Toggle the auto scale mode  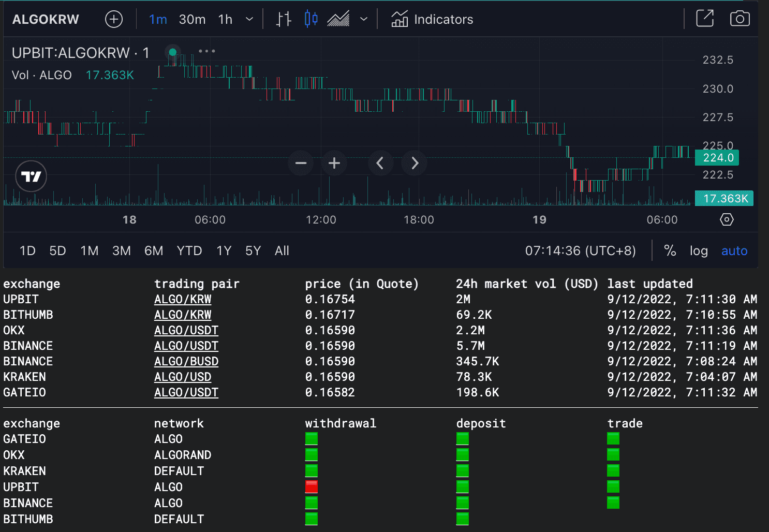pos(734,251)
